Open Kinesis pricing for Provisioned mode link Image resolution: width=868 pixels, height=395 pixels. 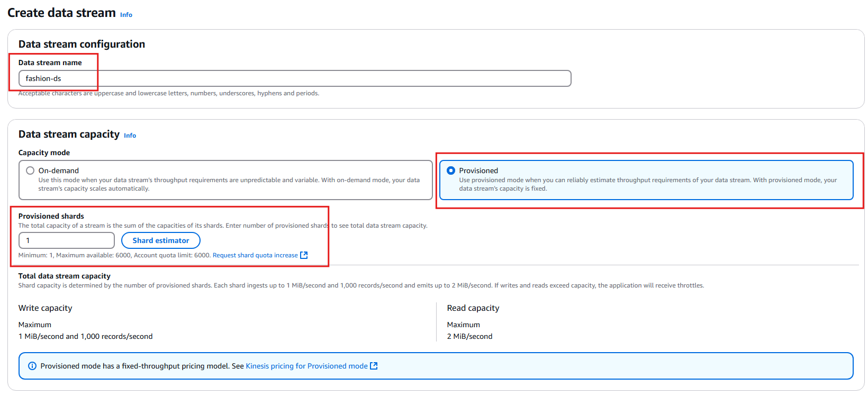click(306, 366)
